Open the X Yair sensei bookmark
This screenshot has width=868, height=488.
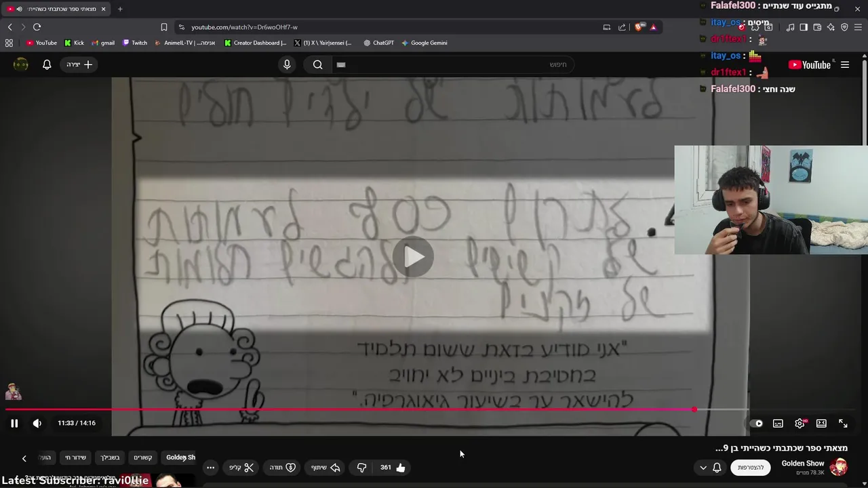(x=323, y=43)
